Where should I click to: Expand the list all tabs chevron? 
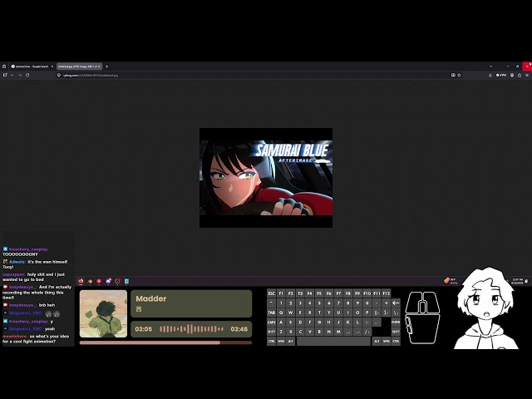[x=490, y=66]
